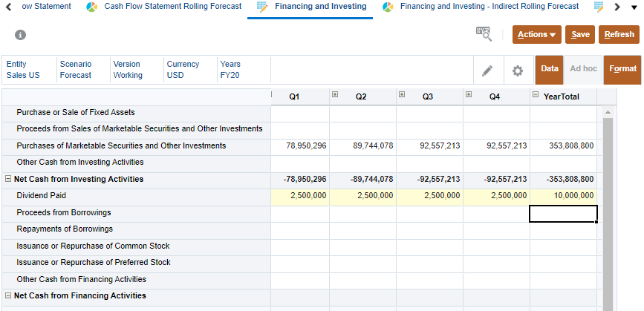Click the pie chart icon of Cash Flow Statement Rolling Forecast tab
The image size is (644, 311).
92,7
